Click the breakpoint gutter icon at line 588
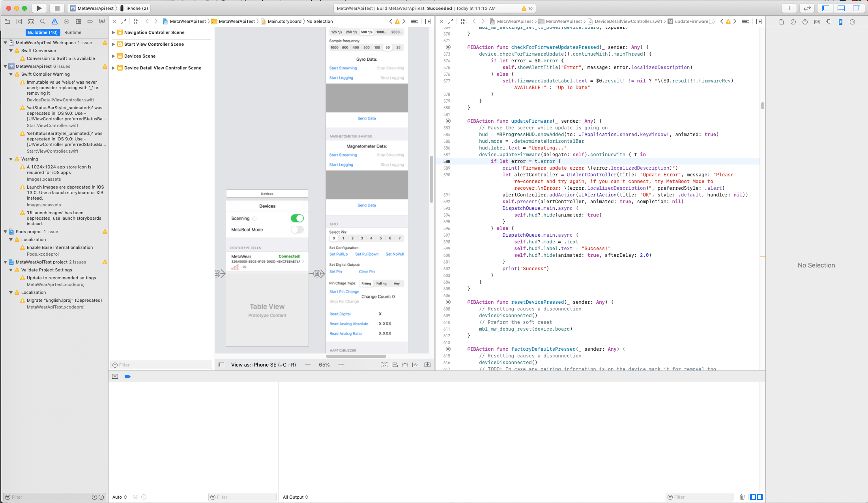 click(448, 161)
